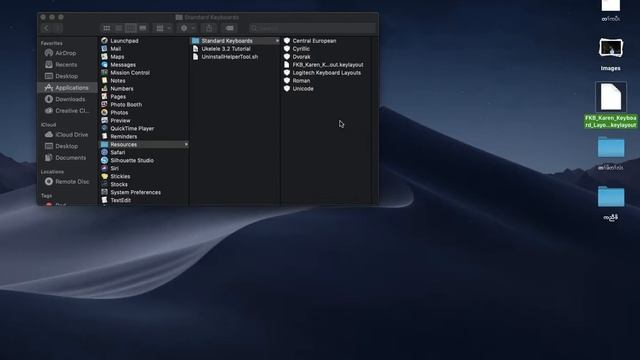Select bottom blue folder on desktop
The width and height of the screenshot is (640, 360).
tap(611, 197)
